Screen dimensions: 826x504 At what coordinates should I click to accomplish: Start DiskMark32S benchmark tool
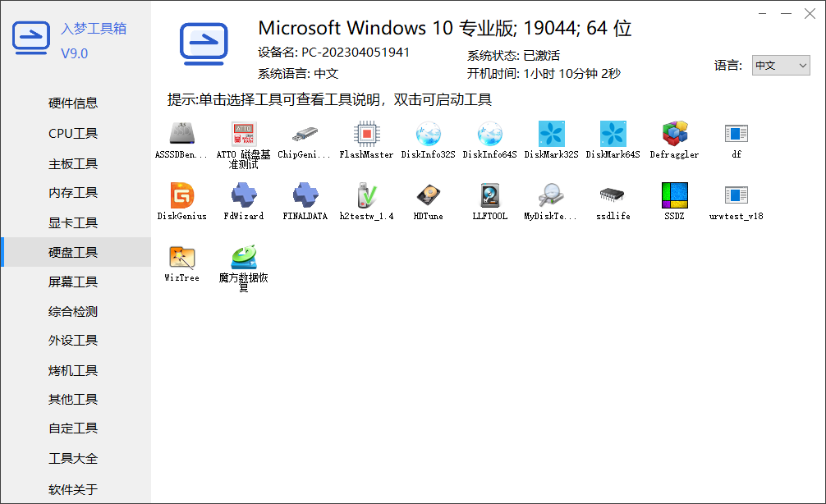(551, 135)
